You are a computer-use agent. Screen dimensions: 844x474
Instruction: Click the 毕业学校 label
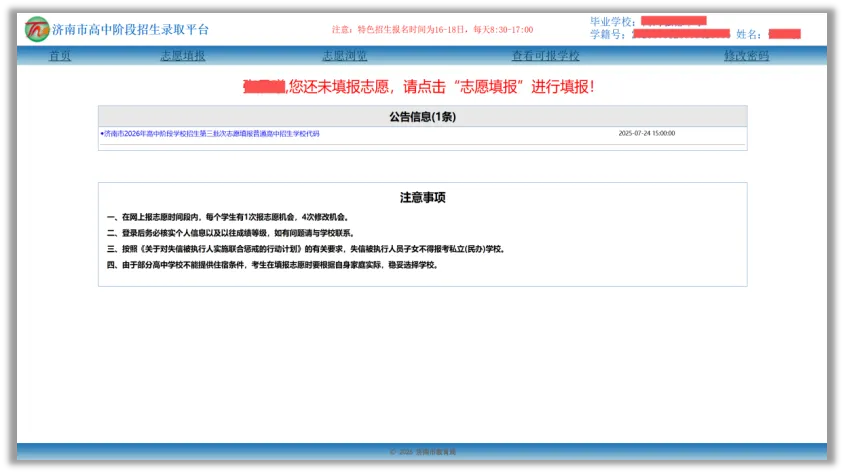613,22
